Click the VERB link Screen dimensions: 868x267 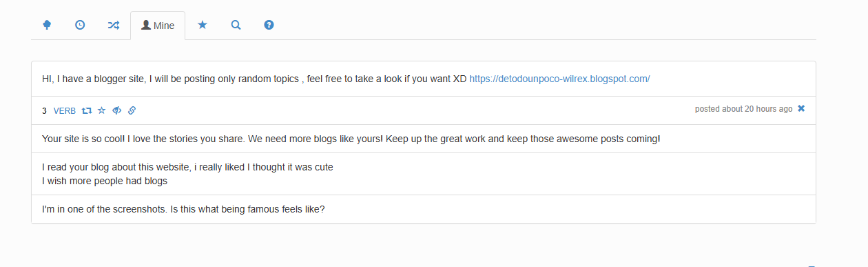tap(65, 110)
